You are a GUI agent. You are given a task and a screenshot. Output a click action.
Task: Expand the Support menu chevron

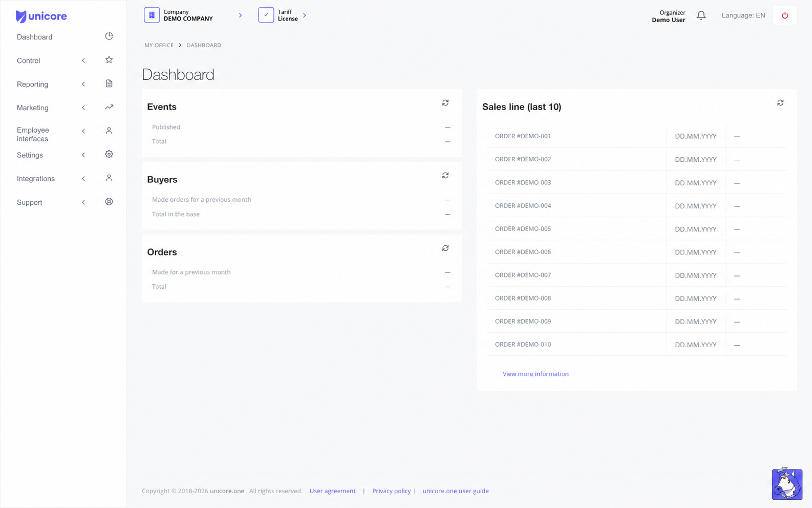point(83,202)
